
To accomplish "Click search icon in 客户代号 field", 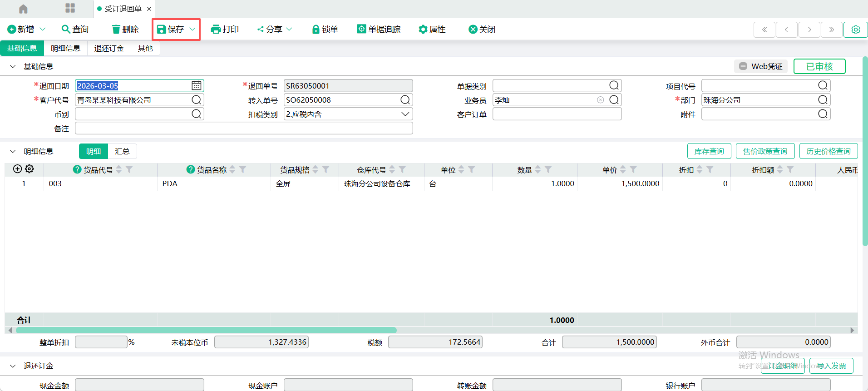I will [x=196, y=100].
